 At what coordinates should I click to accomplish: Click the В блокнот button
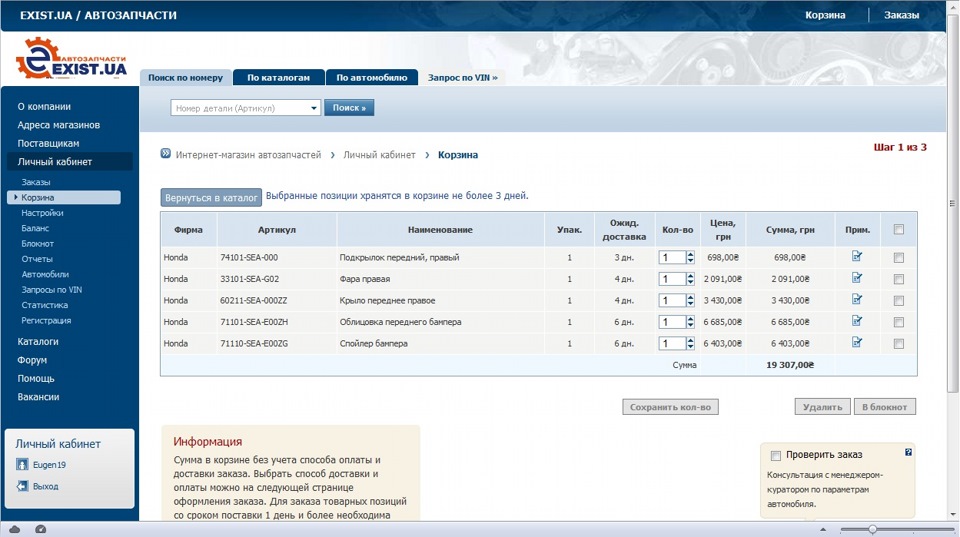pos(885,407)
